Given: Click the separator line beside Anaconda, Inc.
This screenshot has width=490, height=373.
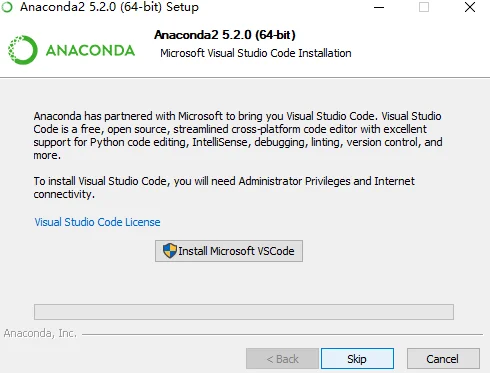Looking at the screenshot, I should pyautogui.click(x=282, y=334).
